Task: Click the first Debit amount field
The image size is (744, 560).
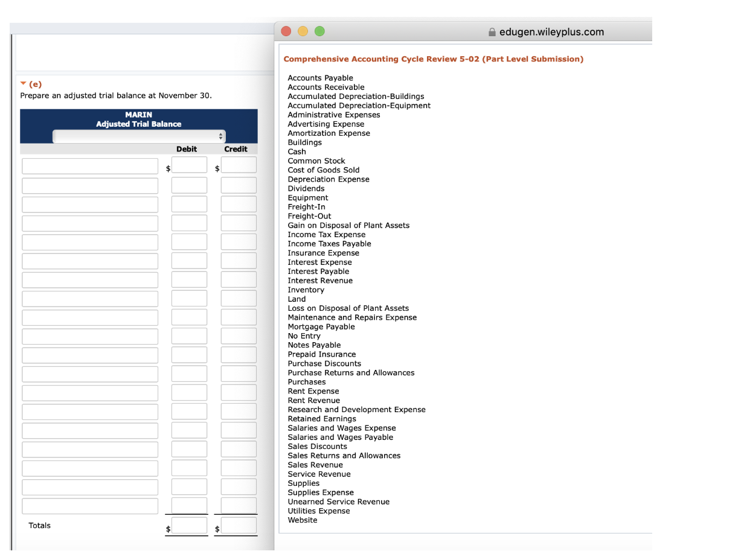Action: [189, 165]
